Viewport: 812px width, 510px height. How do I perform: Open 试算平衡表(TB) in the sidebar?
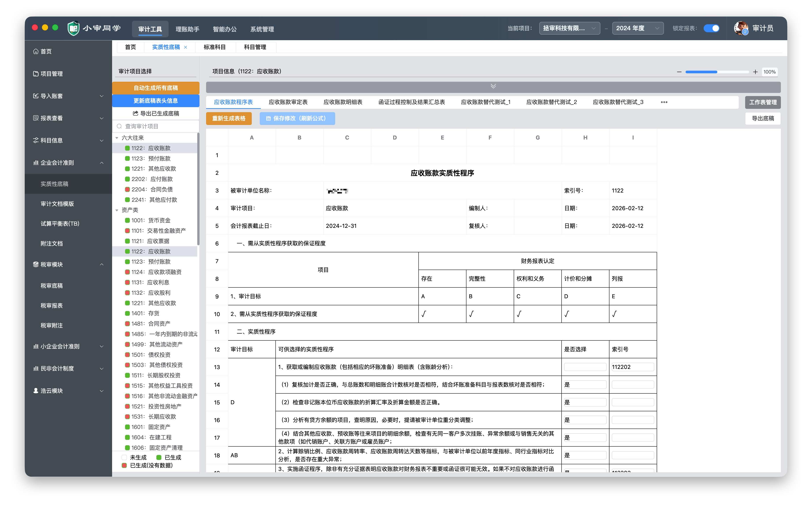(60, 224)
